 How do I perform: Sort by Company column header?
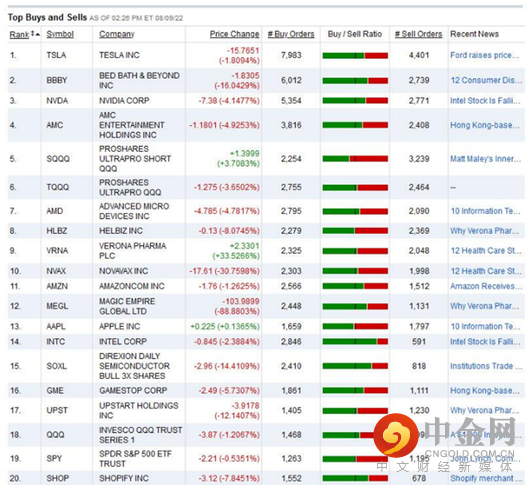(x=117, y=34)
